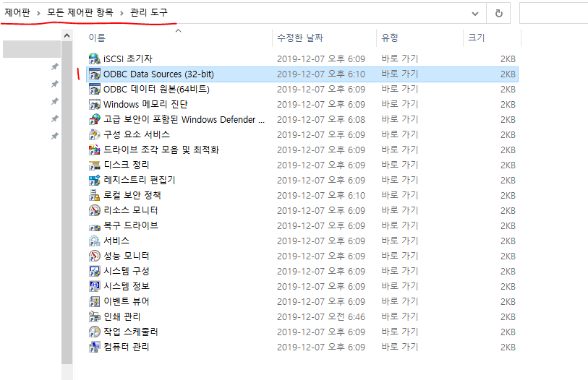Select the 디스크 정리 icon
This screenshot has width=588, height=380.
point(95,165)
